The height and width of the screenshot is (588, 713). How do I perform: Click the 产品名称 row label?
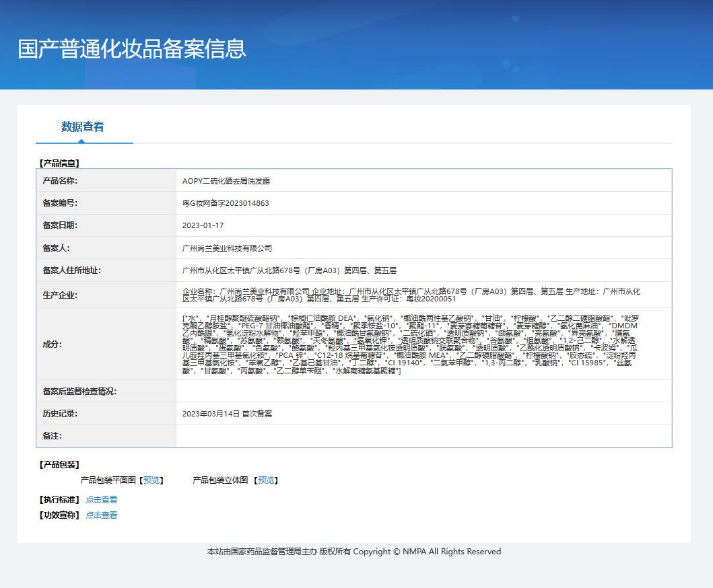(60, 181)
